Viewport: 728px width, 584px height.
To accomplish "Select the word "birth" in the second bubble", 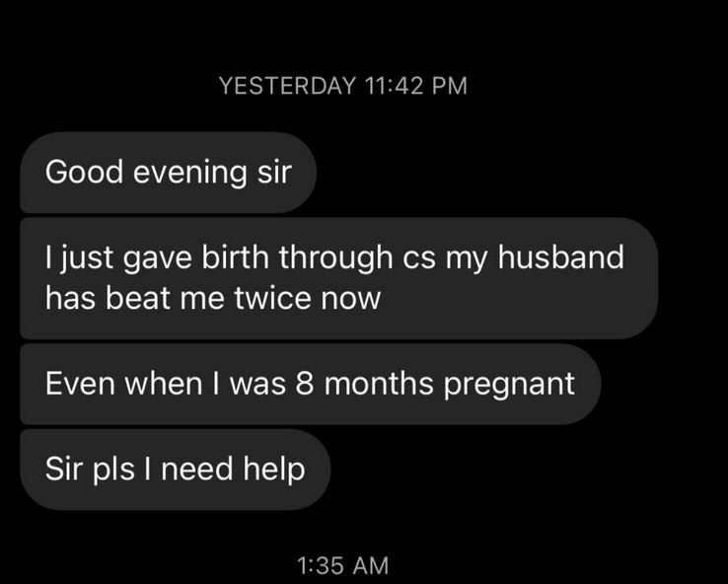I will coord(235,256).
